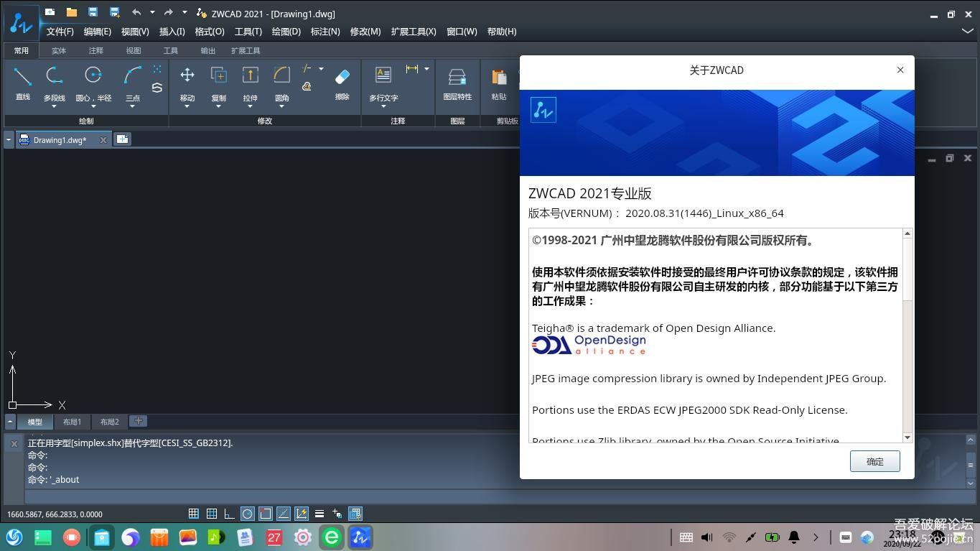Image resolution: width=980 pixels, height=551 pixels.
Task: Close the 关于ZWCAD dialog with X
Action: [900, 70]
